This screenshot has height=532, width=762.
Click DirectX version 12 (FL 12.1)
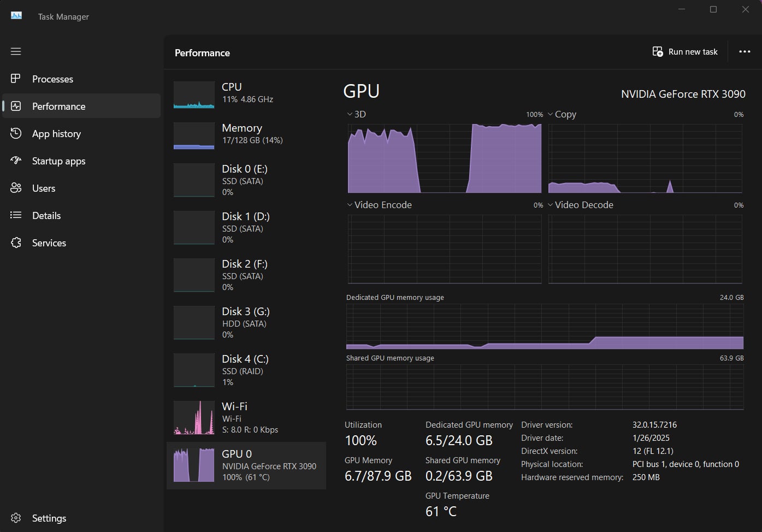(x=653, y=451)
